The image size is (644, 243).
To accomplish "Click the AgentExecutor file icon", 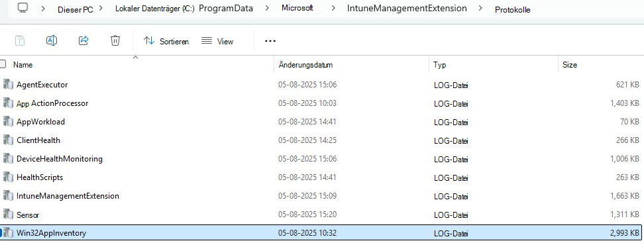I will click(8, 85).
